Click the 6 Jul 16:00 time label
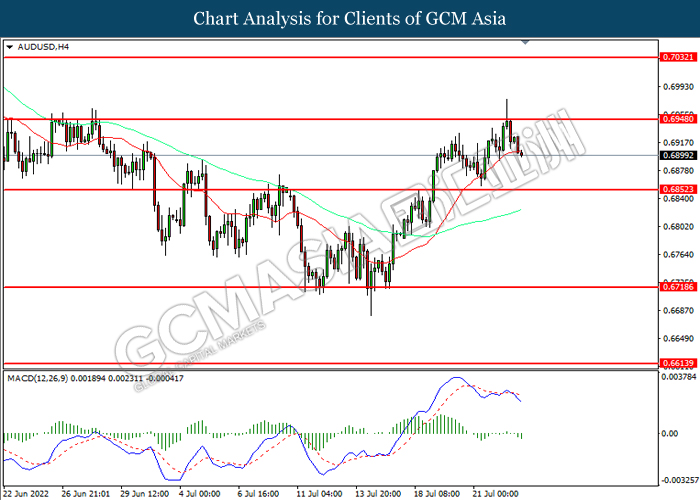The width and height of the screenshot is (700, 500). (258, 494)
